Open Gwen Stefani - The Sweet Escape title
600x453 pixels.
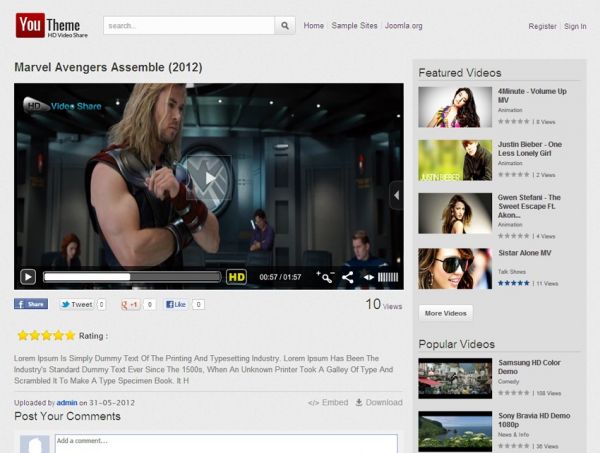[529, 206]
